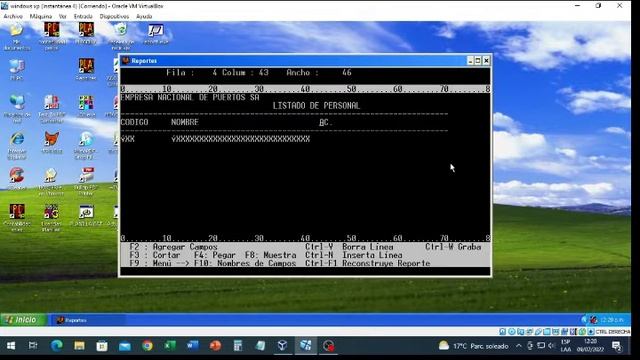
Task: Open Calculator from the taskbar
Action: 238,346
